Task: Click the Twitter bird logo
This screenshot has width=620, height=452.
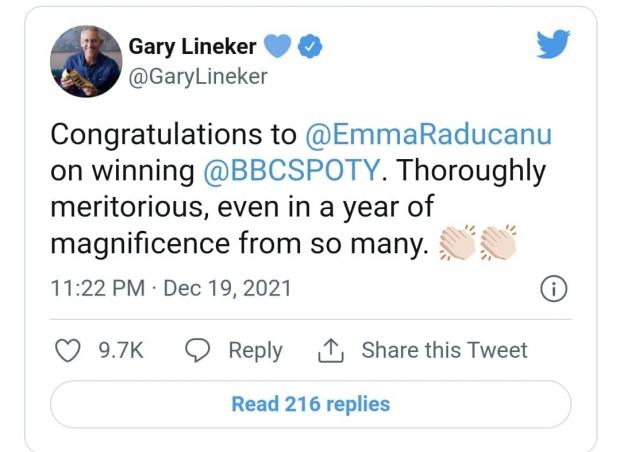Action: pos(553,45)
